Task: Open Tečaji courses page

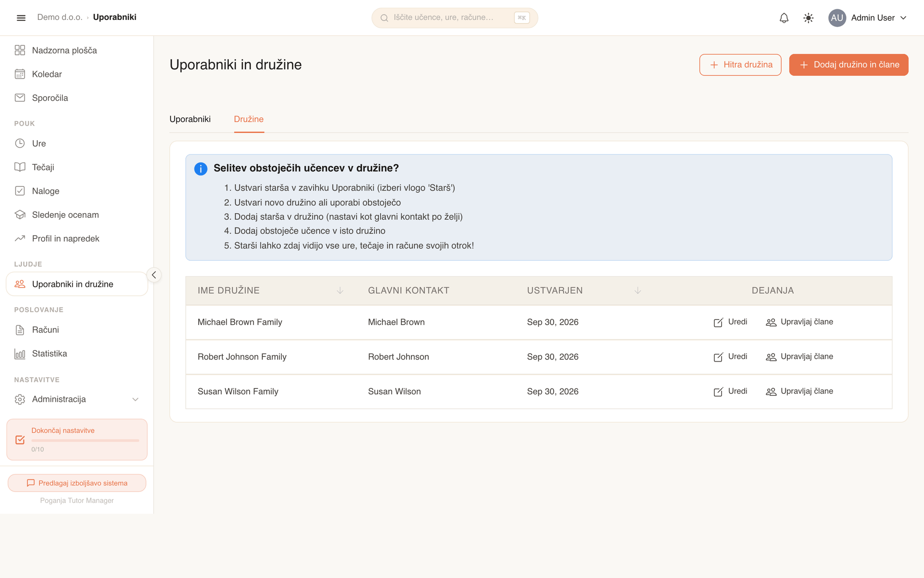Action: pyautogui.click(x=77, y=167)
